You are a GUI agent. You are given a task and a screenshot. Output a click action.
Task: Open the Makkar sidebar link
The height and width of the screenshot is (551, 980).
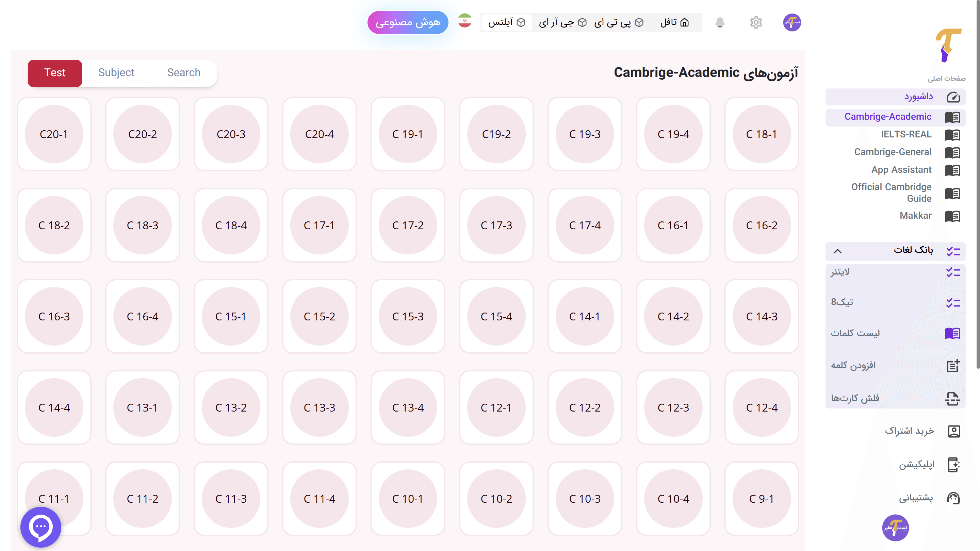coord(915,216)
